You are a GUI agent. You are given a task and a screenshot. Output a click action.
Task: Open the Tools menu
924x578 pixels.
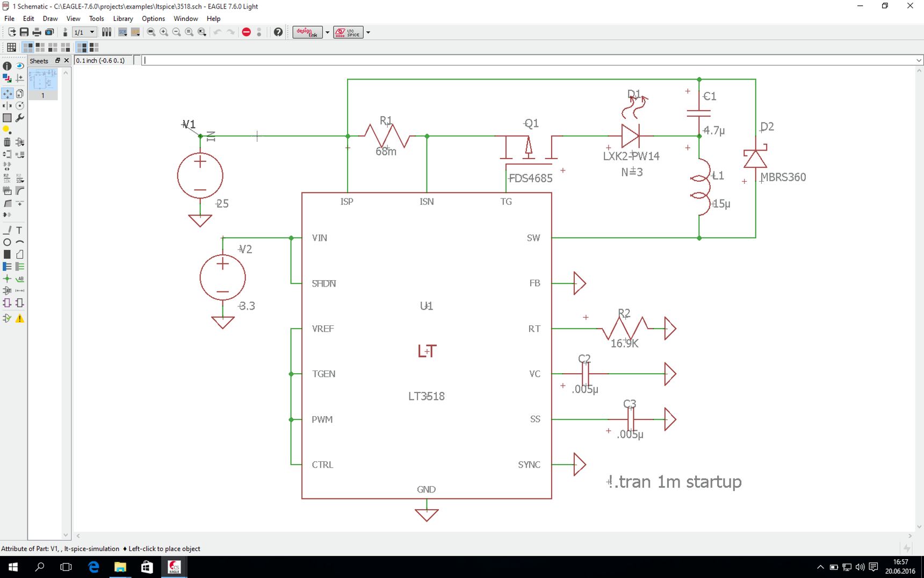pos(97,18)
